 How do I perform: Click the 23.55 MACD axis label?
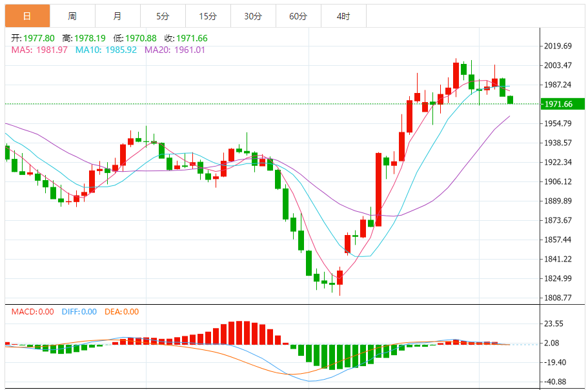pos(554,323)
